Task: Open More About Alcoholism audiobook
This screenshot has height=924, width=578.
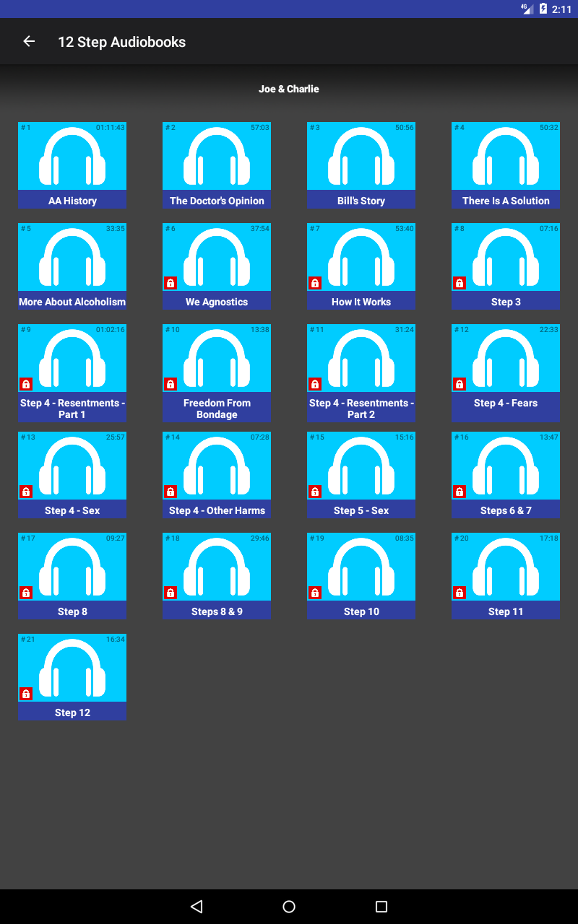Action: pos(72,266)
